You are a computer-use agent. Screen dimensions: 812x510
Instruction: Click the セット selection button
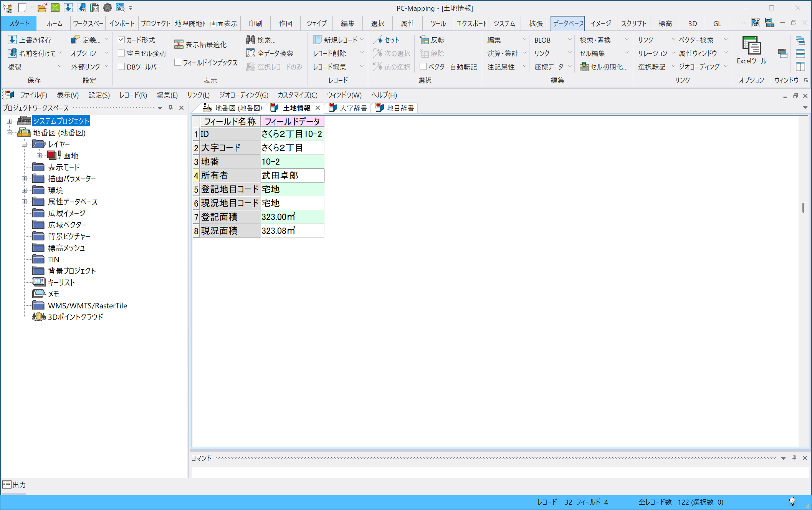(x=387, y=40)
